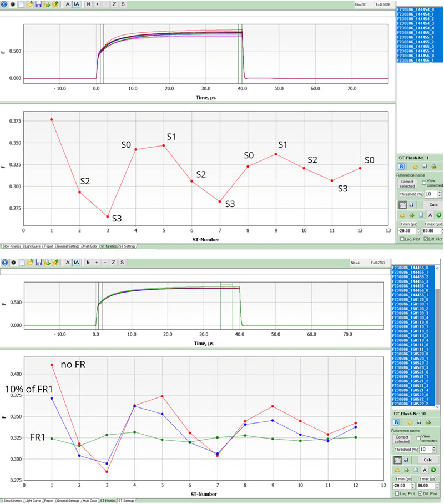
Task: Click the S button in the No=12 toolbar
Action: pyautogui.click(x=122, y=4)
